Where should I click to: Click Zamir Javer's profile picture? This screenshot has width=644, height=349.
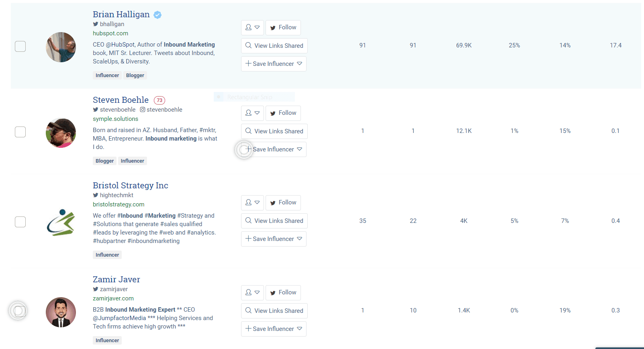coord(61,312)
